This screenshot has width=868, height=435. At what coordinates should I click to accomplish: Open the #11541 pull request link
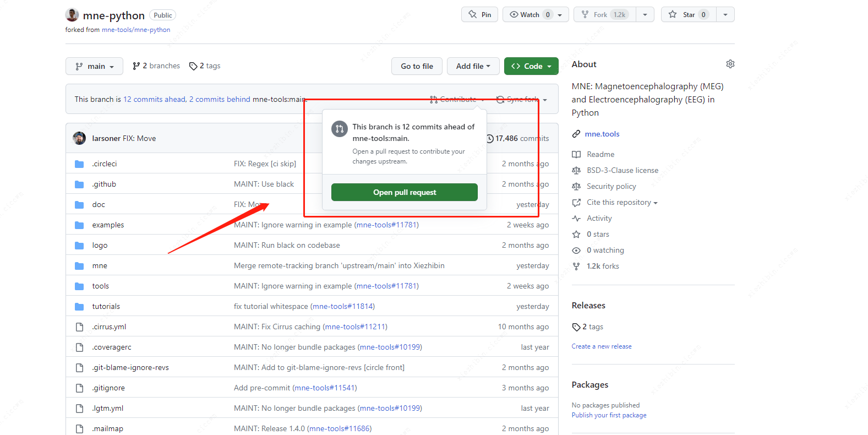pyautogui.click(x=325, y=388)
